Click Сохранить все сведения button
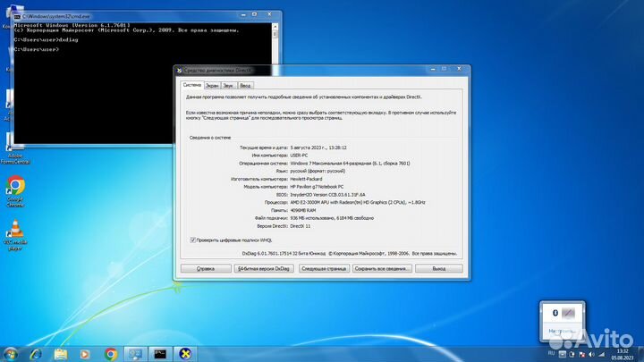This screenshot has width=644, height=362. tap(382, 268)
